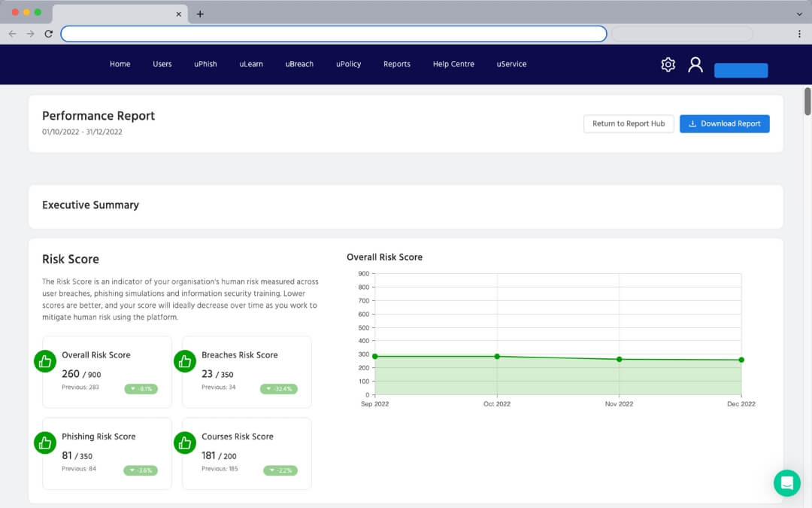
Task: Click the user profile icon
Action: (695, 65)
